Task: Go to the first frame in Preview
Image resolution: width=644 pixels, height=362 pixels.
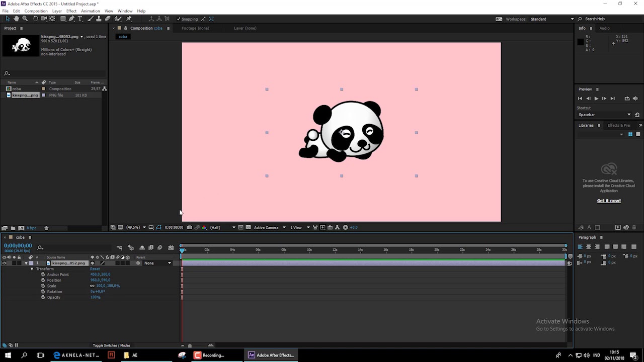Action: point(580,99)
